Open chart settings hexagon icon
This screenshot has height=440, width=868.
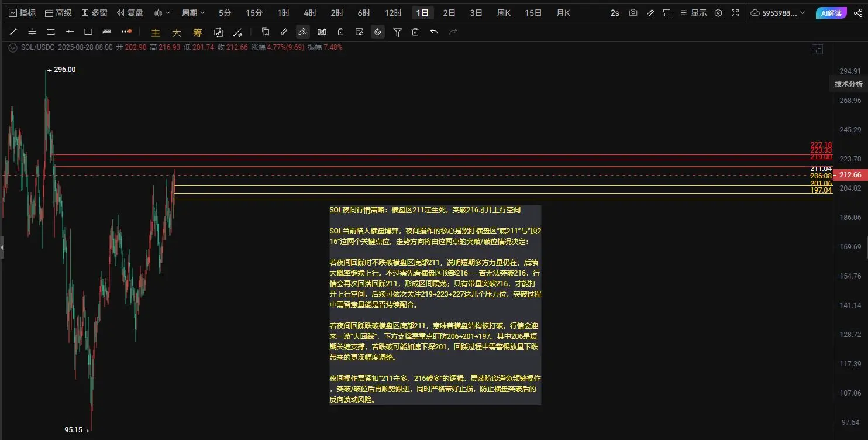tap(718, 12)
